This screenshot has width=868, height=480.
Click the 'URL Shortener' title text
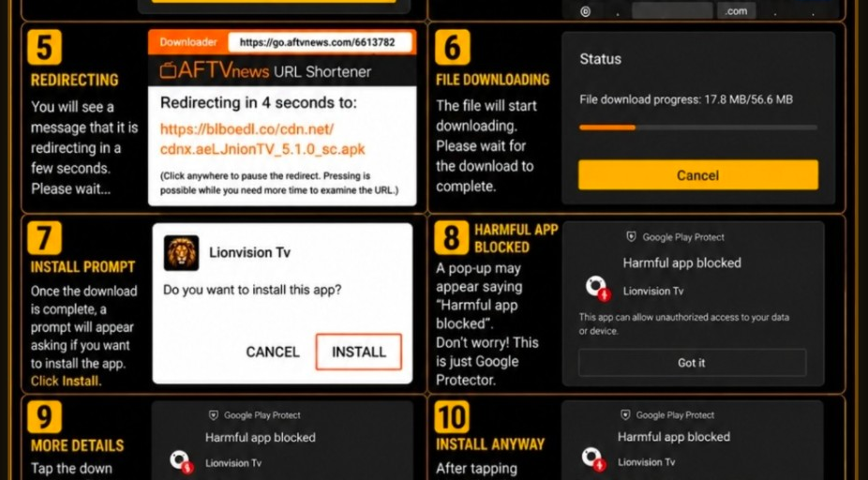pos(322,71)
